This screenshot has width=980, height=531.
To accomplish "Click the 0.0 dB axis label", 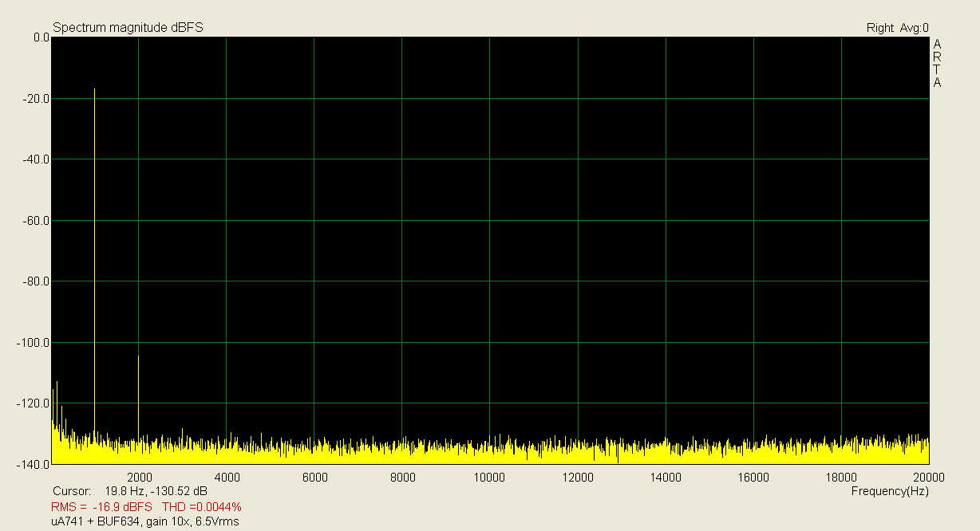I will click(x=41, y=37).
